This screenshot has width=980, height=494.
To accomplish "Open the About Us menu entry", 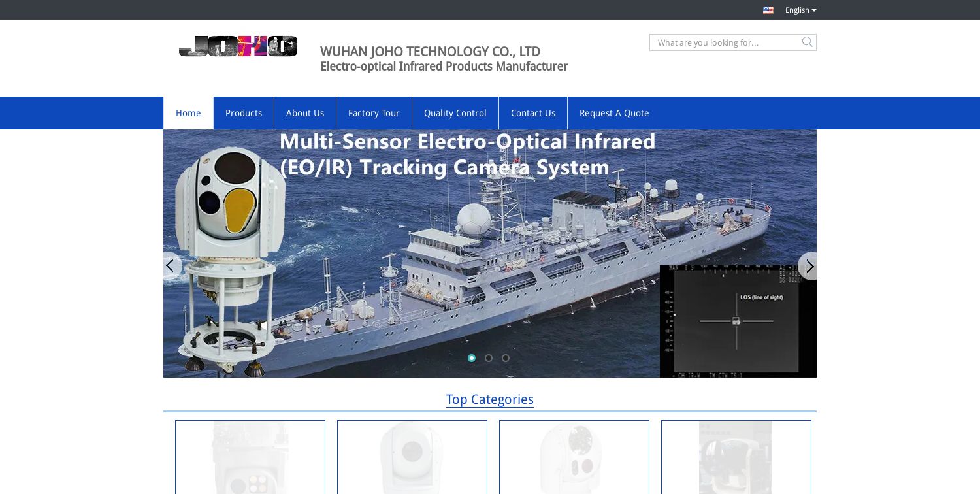I will (305, 113).
